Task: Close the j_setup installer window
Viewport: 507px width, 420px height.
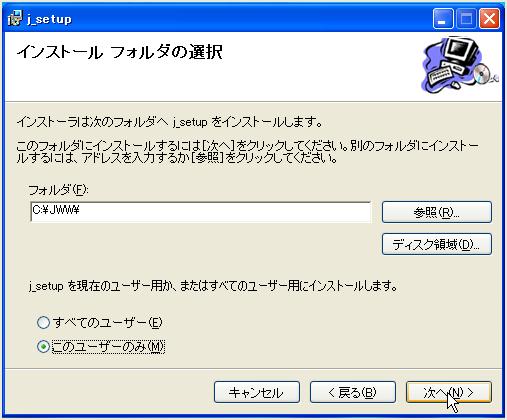Action: pos(489,19)
